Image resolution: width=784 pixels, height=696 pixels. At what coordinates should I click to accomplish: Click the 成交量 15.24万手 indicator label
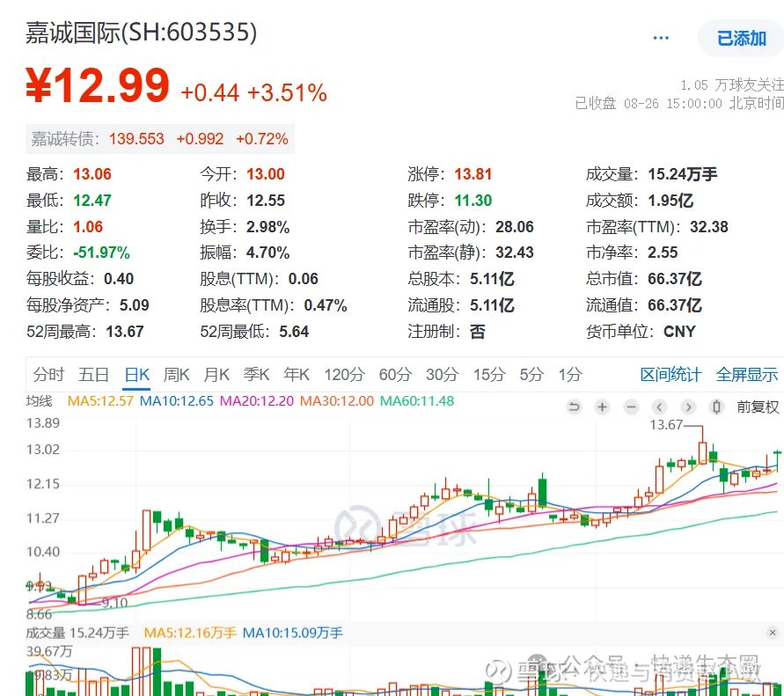(77, 633)
